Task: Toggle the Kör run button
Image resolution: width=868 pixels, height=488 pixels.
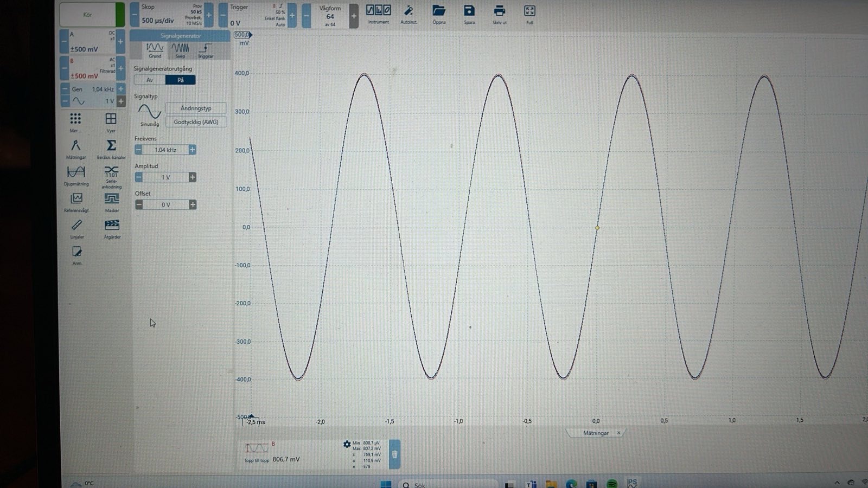Action: tap(92, 15)
